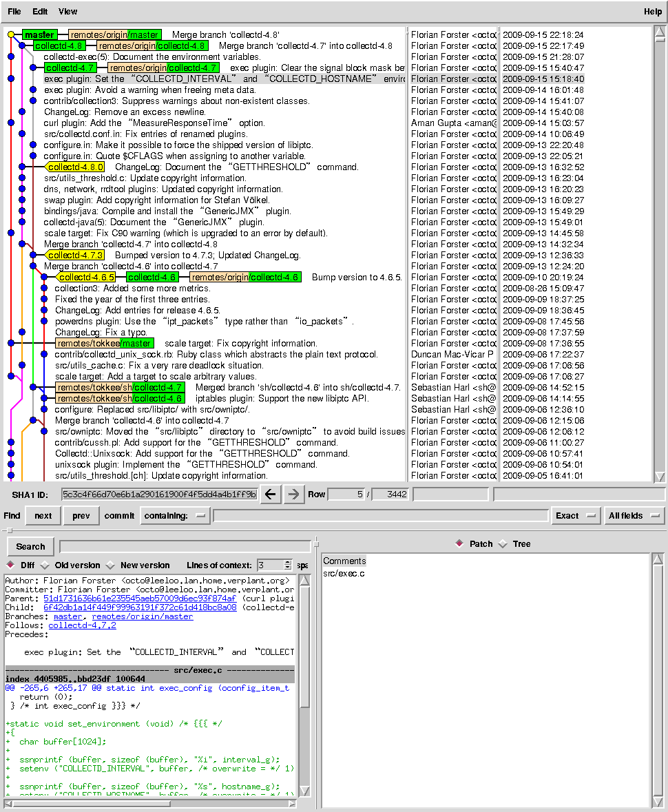Select the Old version radio button

[x=45, y=565]
